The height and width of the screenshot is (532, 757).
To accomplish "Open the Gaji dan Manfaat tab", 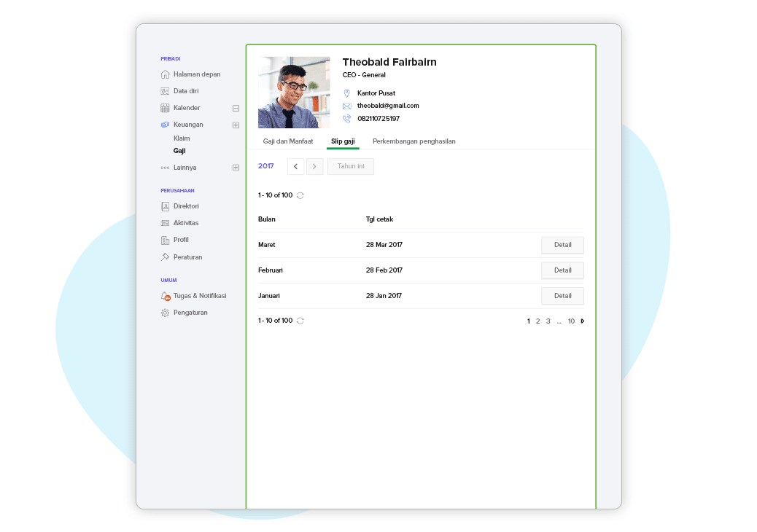I will 288,141.
